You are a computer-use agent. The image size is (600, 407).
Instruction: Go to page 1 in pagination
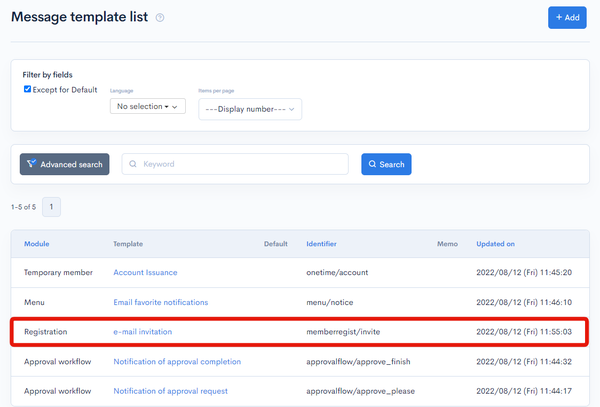tap(51, 207)
